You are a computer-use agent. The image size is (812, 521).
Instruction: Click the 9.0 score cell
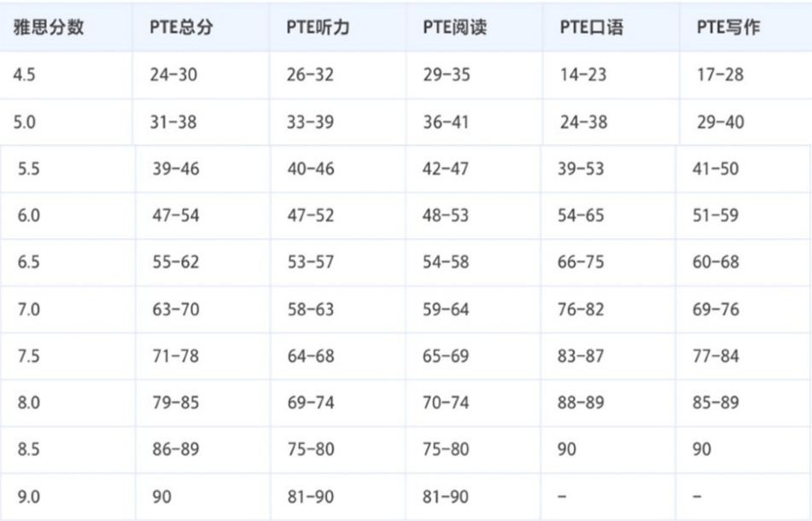29,495
